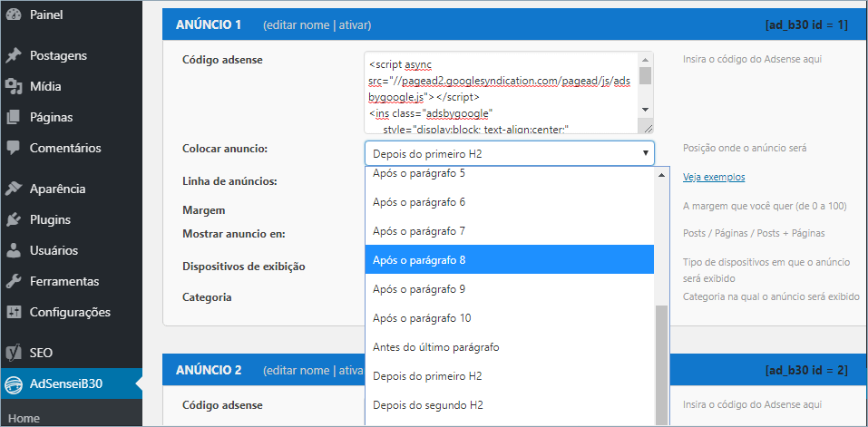Click the Aparência brush icon

point(14,189)
